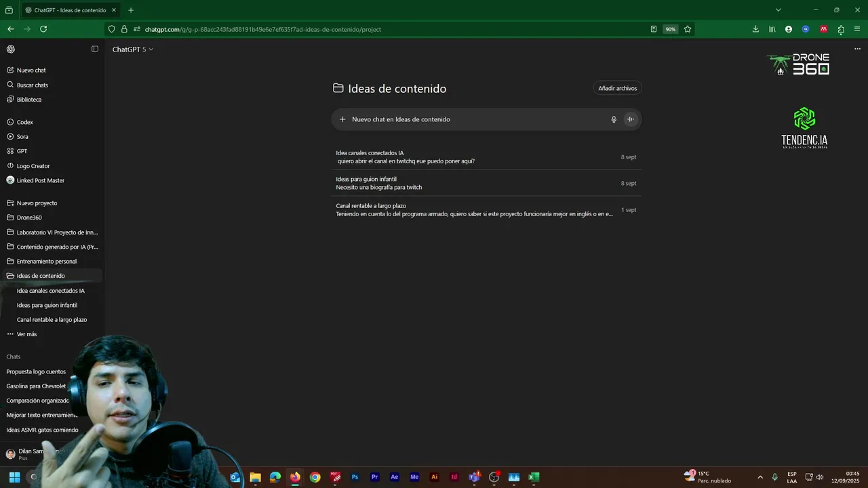Open the Ideas para guion infantil conversation row
Image resolution: width=868 pixels, height=488 pixels.
(486, 184)
